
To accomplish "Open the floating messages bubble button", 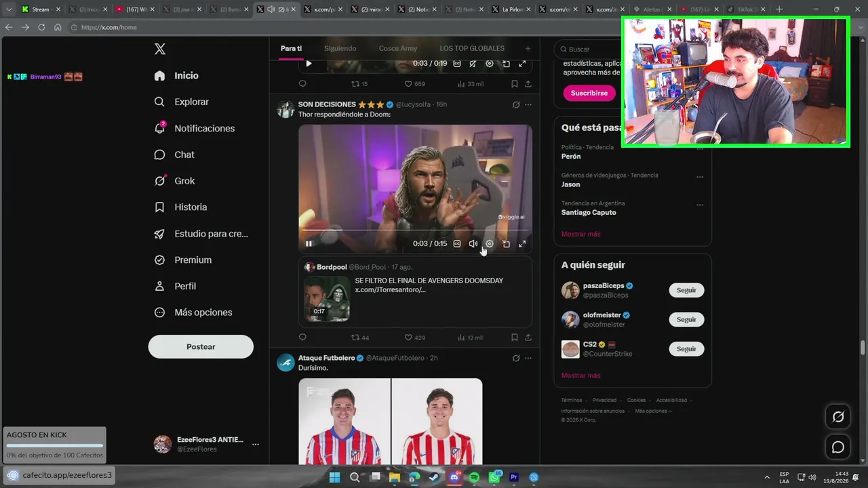I will pos(838,447).
